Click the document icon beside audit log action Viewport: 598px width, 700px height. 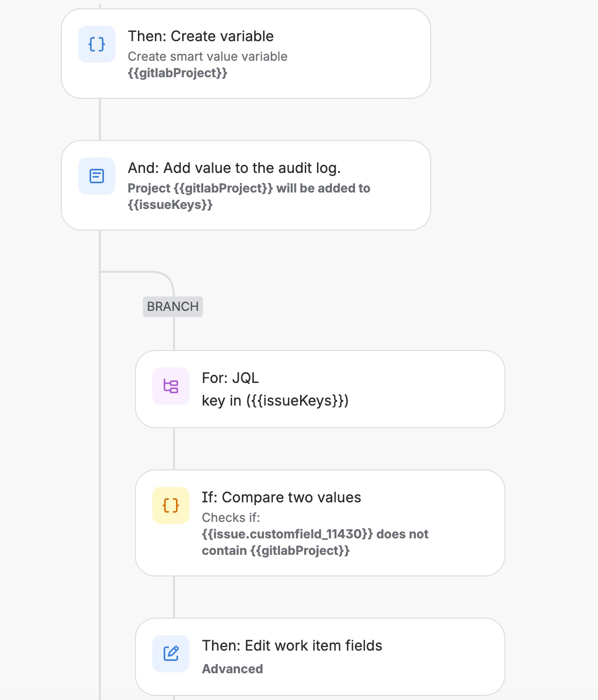click(96, 176)
